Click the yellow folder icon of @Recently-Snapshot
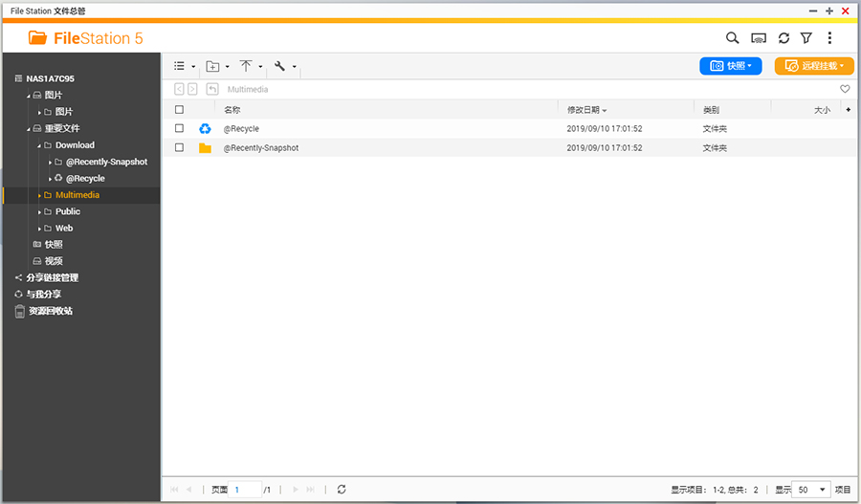861x504 pixels. (205, 147)
